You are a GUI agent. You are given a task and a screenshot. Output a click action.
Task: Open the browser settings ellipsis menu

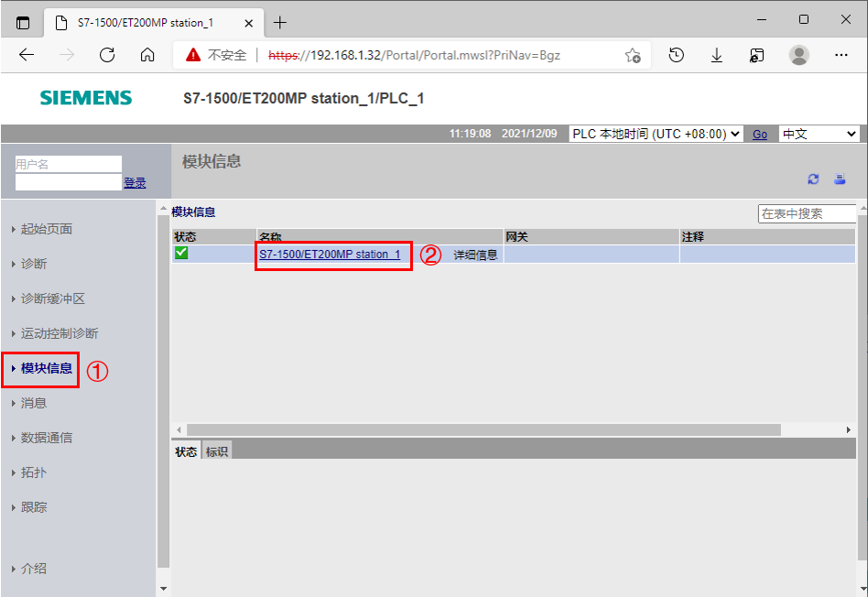pyautogui.click(x=841, y=55)
